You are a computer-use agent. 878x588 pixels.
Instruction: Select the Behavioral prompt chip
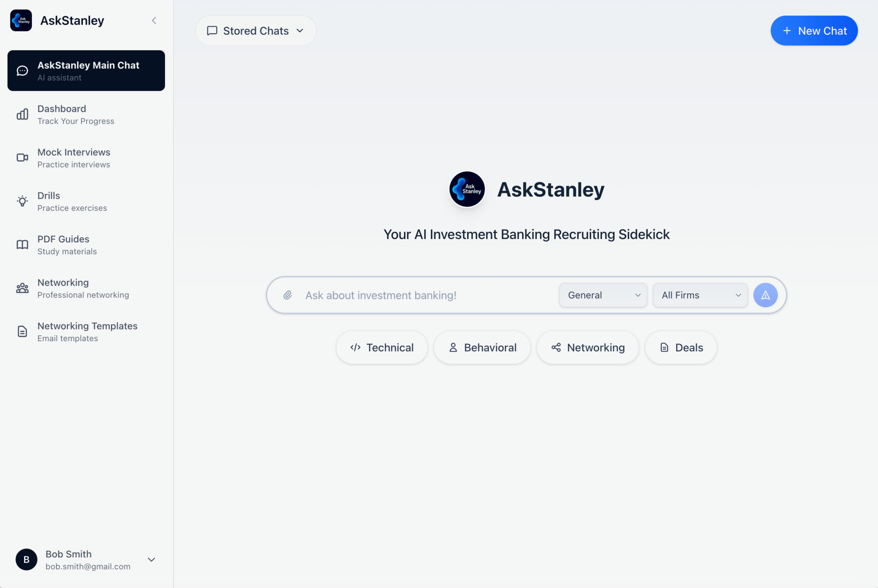(x=482, y=347)
